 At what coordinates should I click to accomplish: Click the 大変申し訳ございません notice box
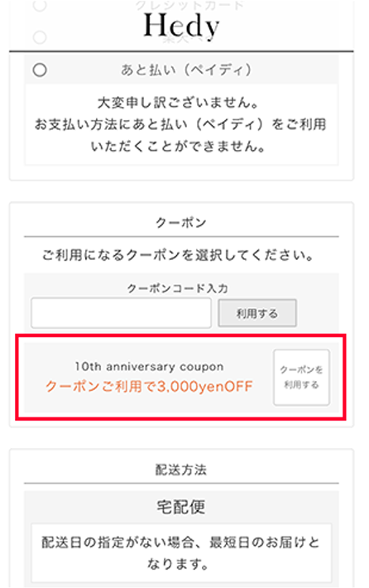(181, 124)
